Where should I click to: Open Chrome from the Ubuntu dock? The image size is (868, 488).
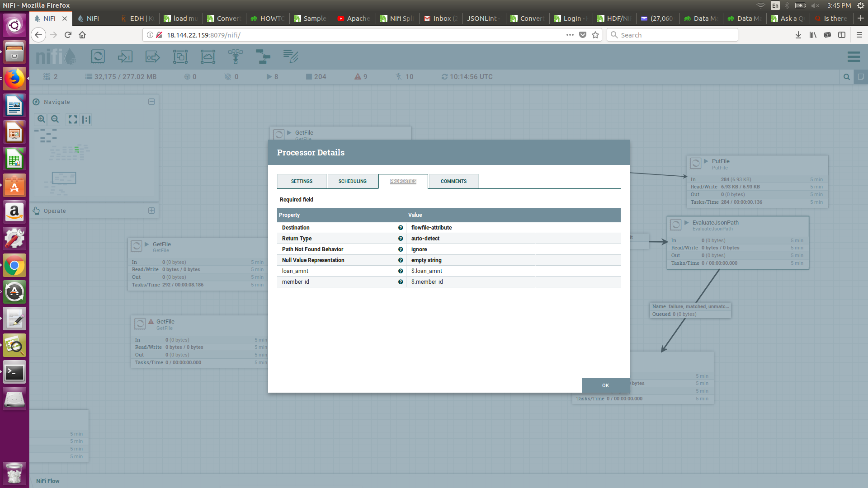tap(14, 266)
